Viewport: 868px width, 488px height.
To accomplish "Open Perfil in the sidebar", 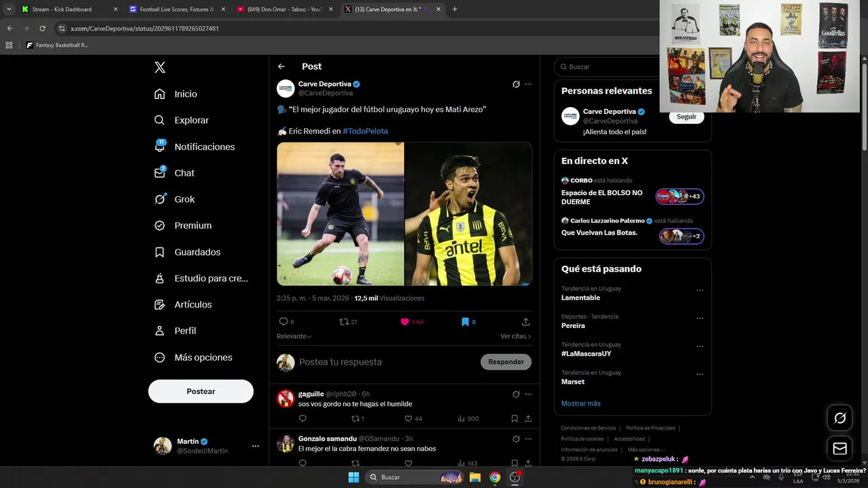I will [x=175, y=331].
